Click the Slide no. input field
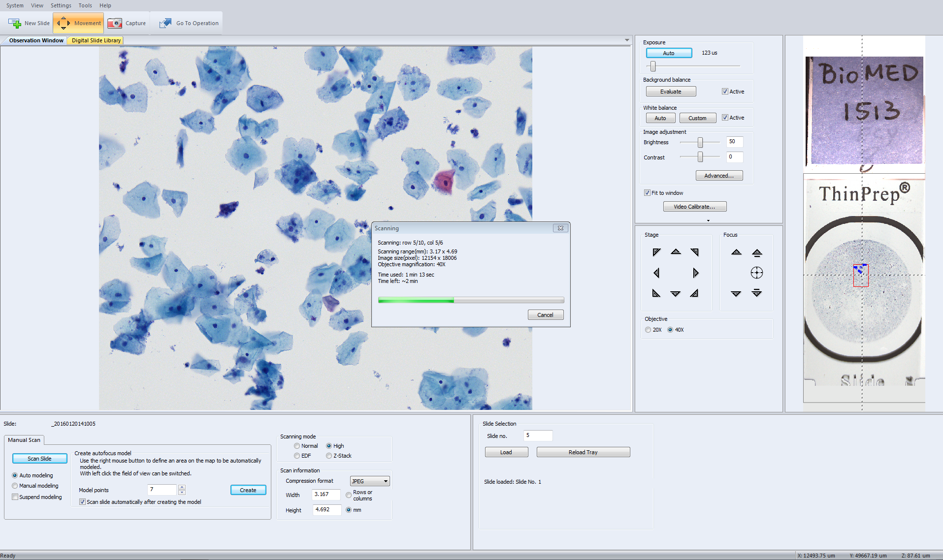943x560 pixels. [x=538, y=436]
